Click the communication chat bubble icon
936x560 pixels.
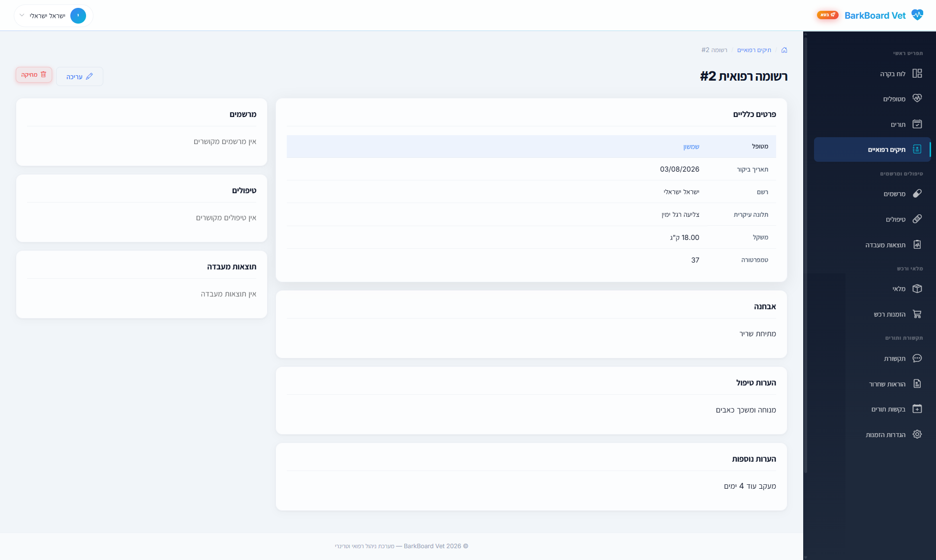917,358
